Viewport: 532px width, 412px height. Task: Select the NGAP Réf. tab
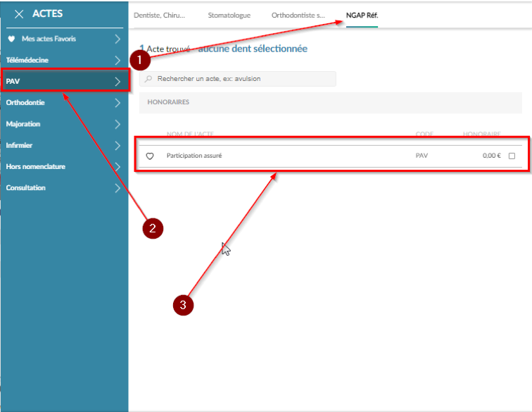362,15
